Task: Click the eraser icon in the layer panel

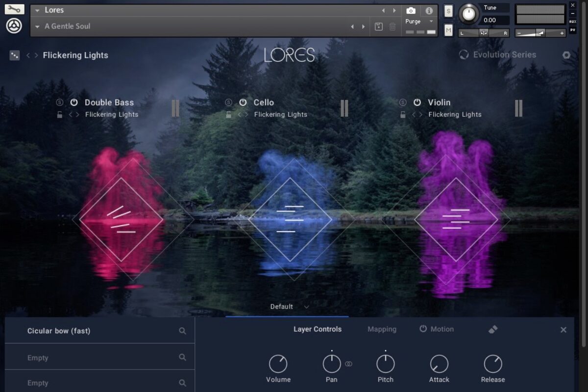Action: [x=493, y=329]
